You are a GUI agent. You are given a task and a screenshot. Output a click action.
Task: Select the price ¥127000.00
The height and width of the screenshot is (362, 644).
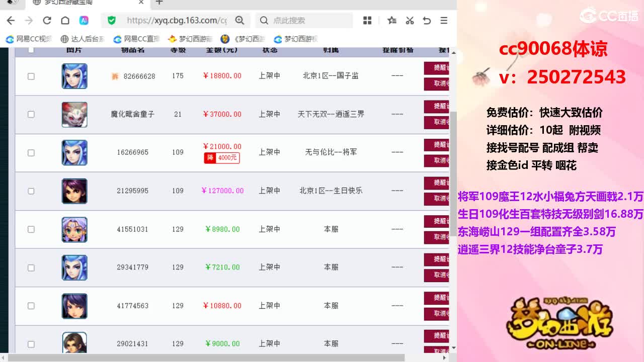point(222,191)
